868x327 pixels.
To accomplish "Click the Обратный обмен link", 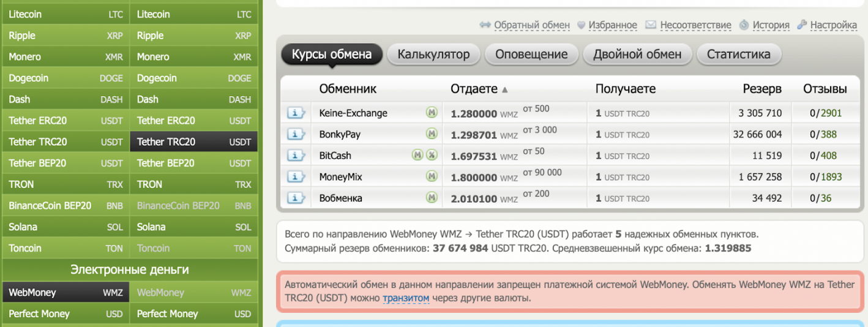I will pyautogui.click(x=532, y=25).
